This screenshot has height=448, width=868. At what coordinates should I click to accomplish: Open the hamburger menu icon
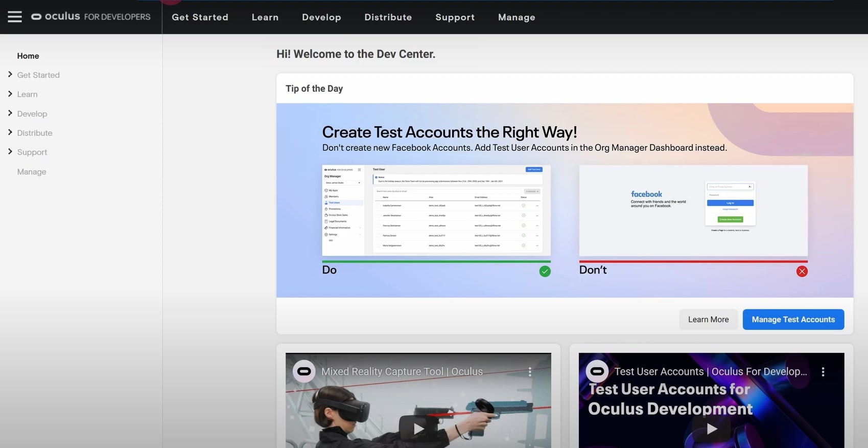(15, 17)
